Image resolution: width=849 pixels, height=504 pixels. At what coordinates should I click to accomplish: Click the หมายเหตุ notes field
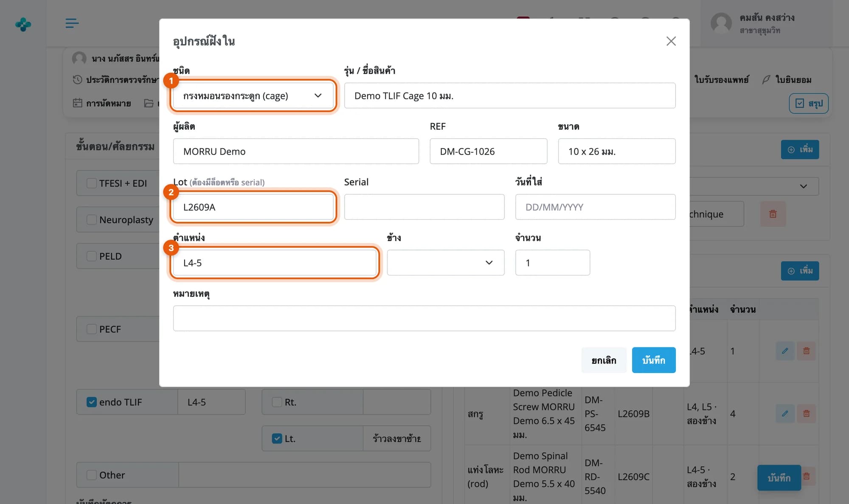(424, 318)
